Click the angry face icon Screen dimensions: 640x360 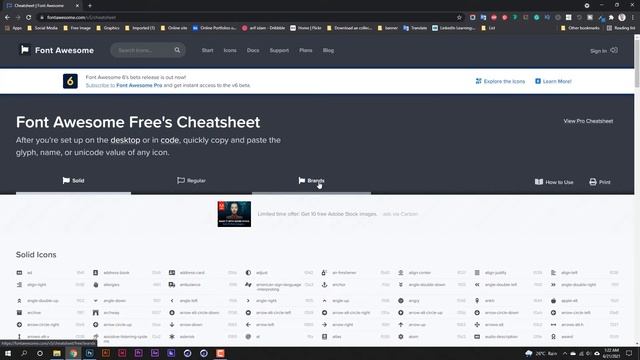coord(401,301)
